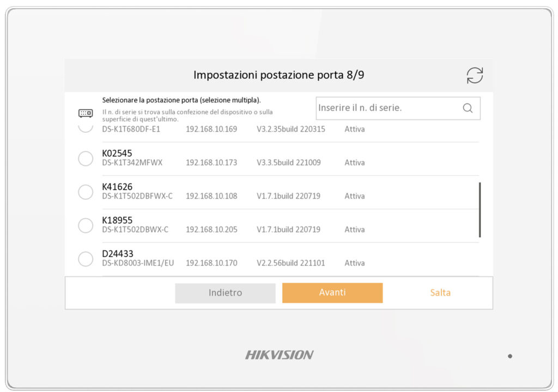This screenshot has height=392, width=558.
Task: Select the D24433 door station radio button
Action: tap(86, 259)
